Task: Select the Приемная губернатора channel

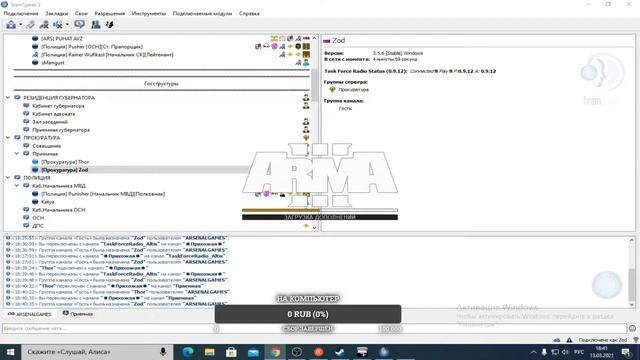Action: [61, 130]
